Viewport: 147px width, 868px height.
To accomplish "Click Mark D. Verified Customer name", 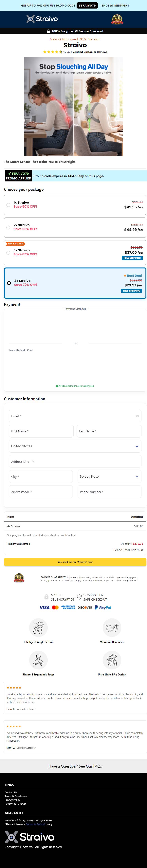I will 21,747.
